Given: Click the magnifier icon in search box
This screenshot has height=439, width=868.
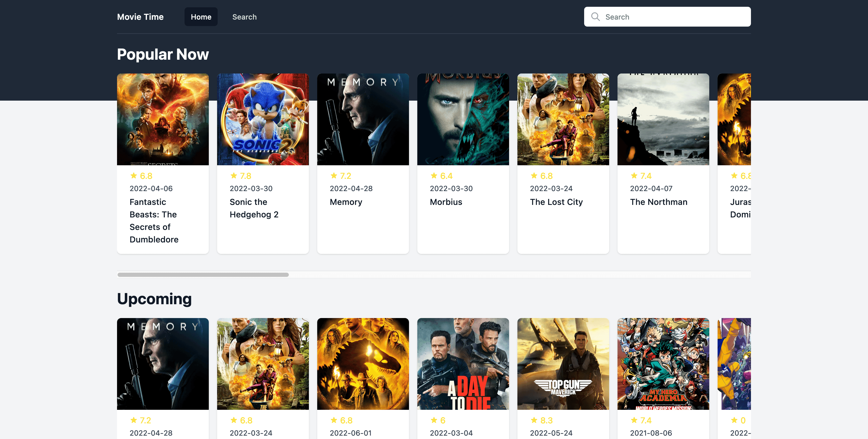Looking at the screenshot, I should (595, 17).
